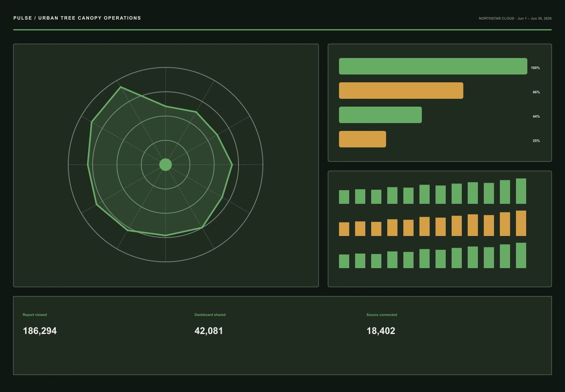
Task: Click the '44%' bar label
Action: 536,116
